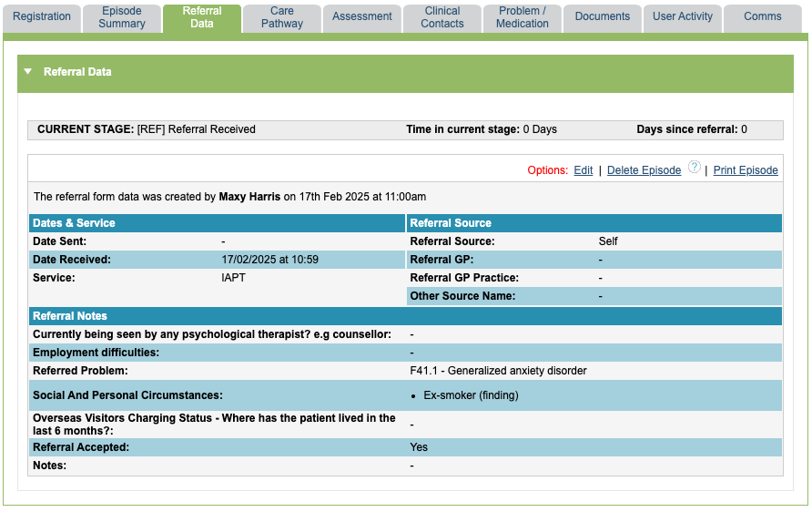Collapse the Referral Data panel triangle
Viewport: 812px width, 512px height.
pos(28,72)
